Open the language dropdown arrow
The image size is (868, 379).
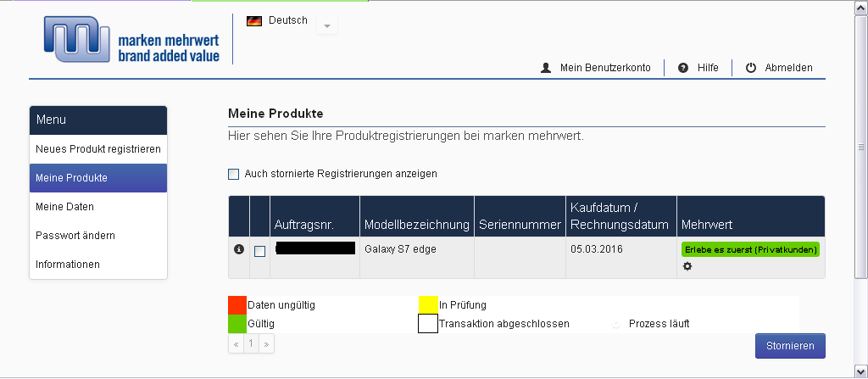pyautogui.click(x=327, y=25)
